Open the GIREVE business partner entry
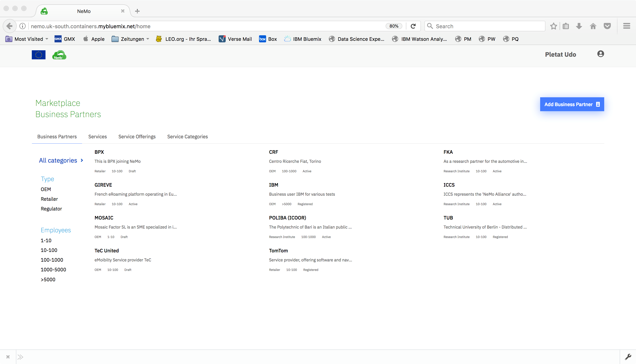636x364 pixels. click(103, 185)
